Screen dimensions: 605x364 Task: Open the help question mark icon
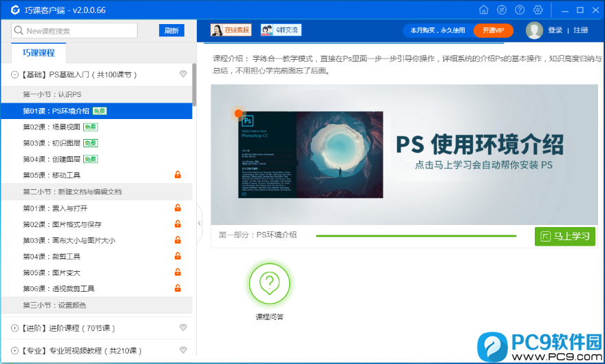520,10
